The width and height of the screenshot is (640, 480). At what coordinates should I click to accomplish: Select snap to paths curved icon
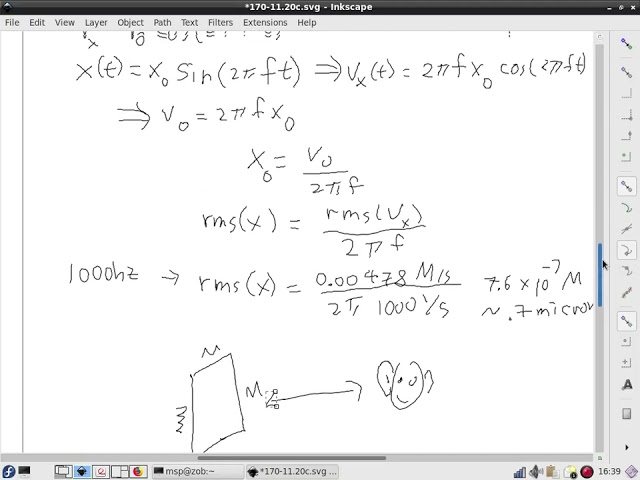pyautogui.click(x=627, y=208)
